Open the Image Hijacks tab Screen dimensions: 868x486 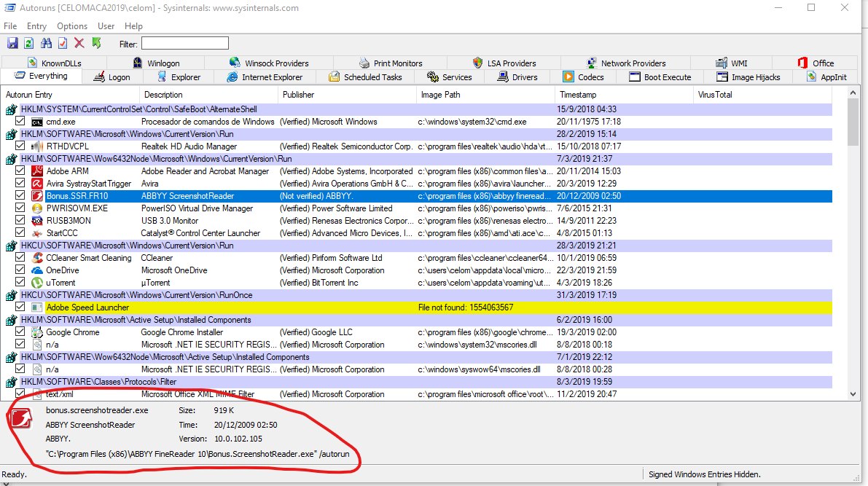(x=748, y=77)
